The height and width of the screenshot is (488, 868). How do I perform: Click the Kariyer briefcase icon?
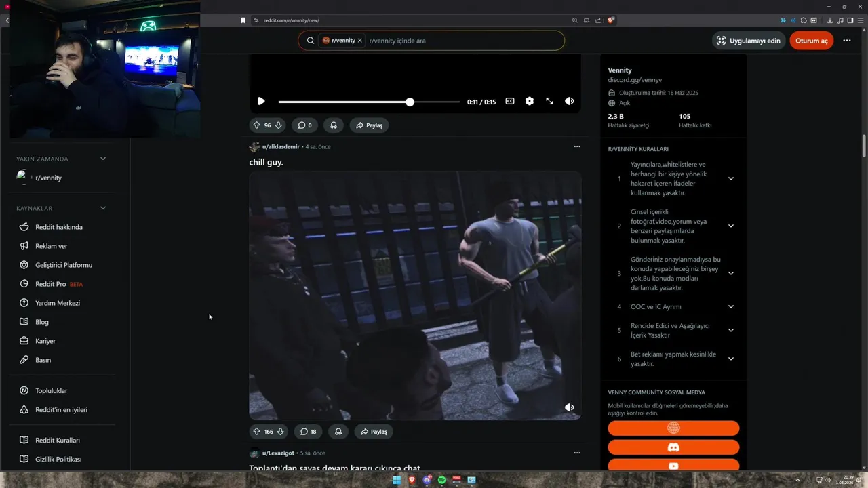(24, 341)
